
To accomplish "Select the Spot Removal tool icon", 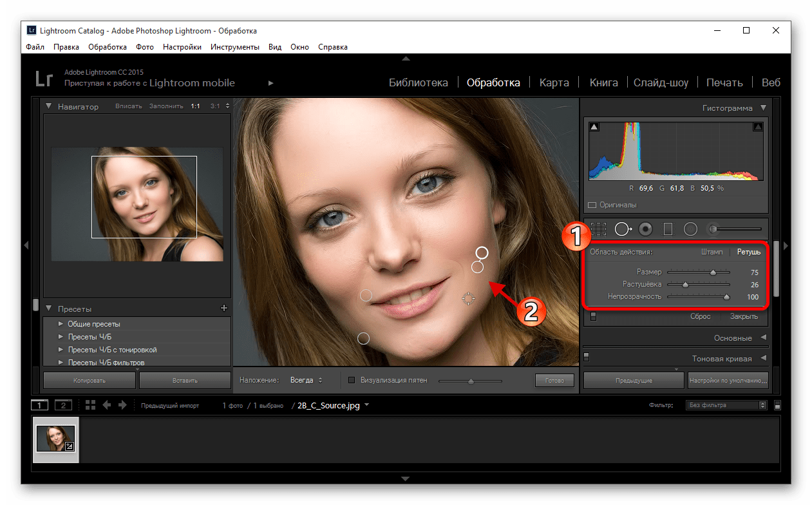I will click(623, 229).
